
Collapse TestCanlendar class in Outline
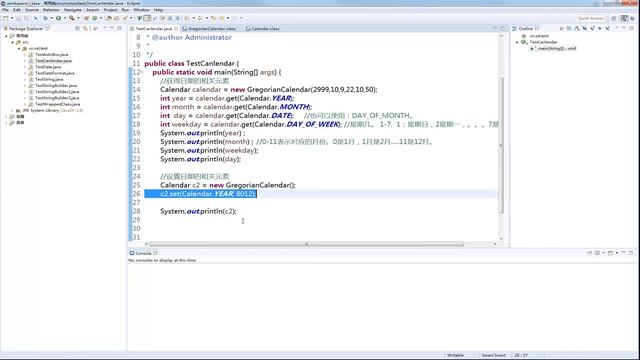[517, 42]
